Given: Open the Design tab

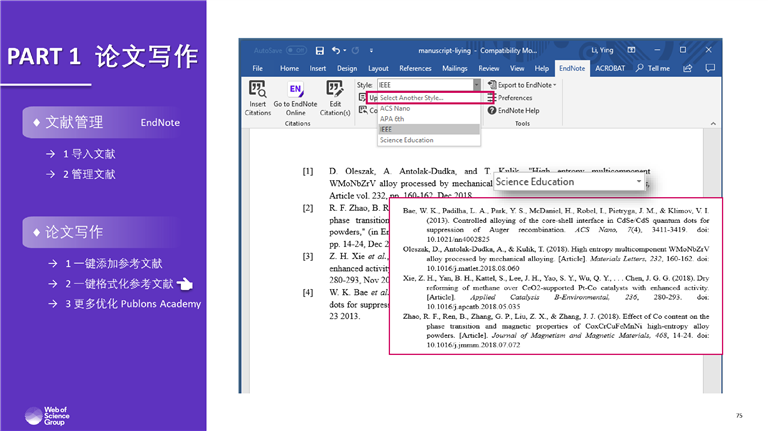Looking at the screenshot, I should (x=347, y=69).
